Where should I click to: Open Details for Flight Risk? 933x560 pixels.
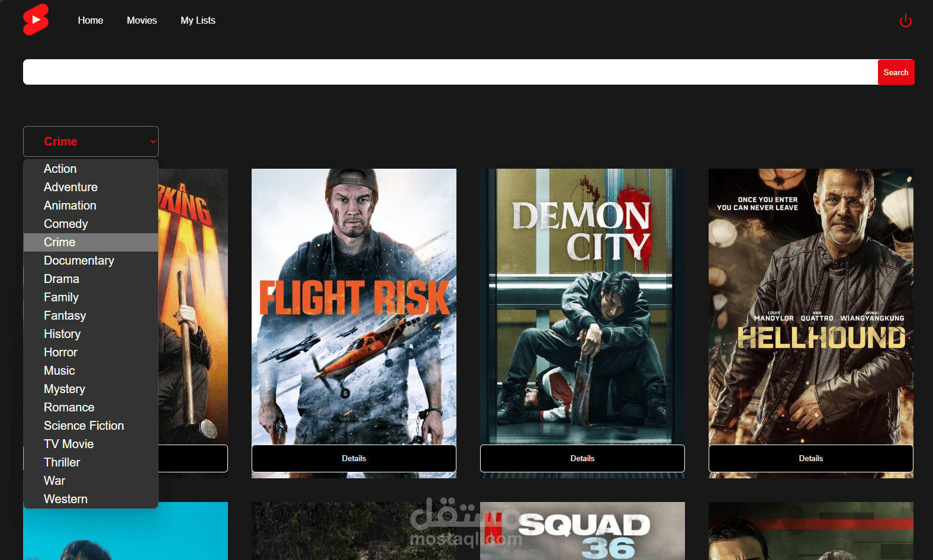coord(354,458)
